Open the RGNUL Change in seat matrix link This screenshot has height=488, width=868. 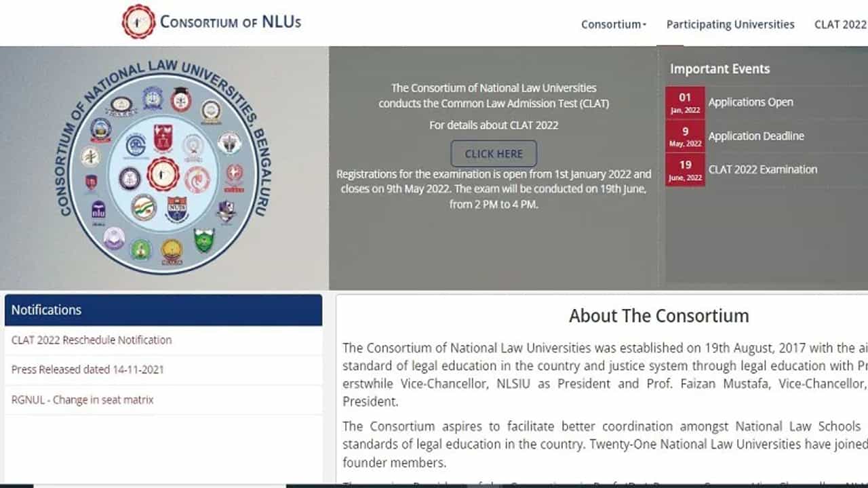point(83,400)
